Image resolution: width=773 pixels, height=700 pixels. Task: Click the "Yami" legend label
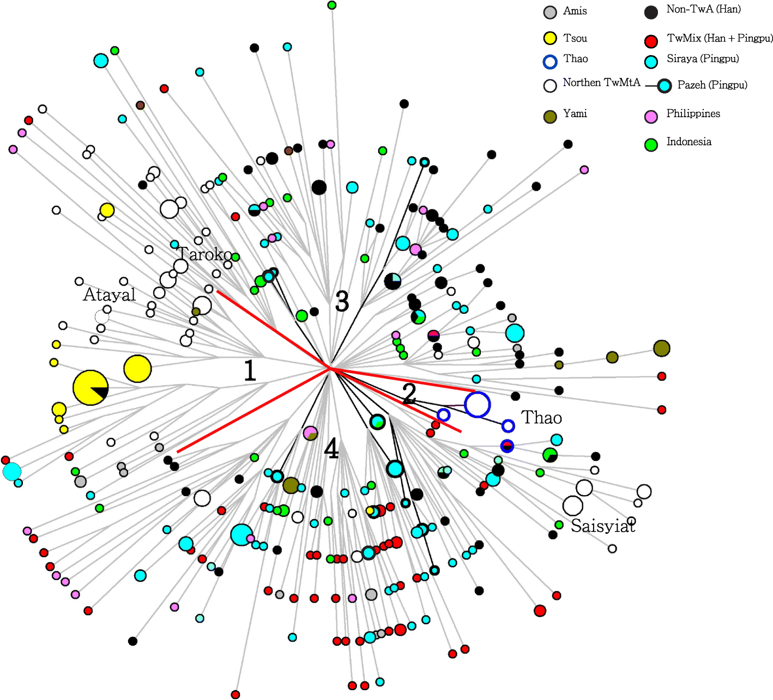(575, 113)
